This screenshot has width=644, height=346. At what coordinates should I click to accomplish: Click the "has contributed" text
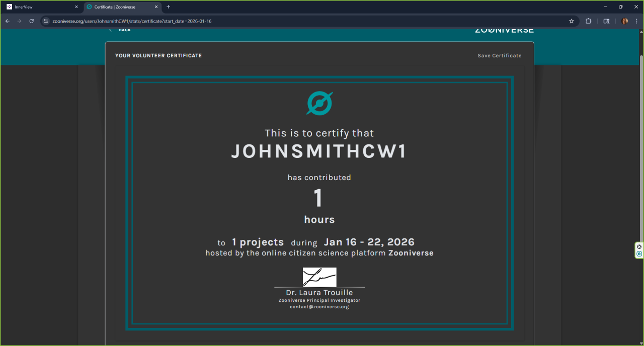[319, 178]
